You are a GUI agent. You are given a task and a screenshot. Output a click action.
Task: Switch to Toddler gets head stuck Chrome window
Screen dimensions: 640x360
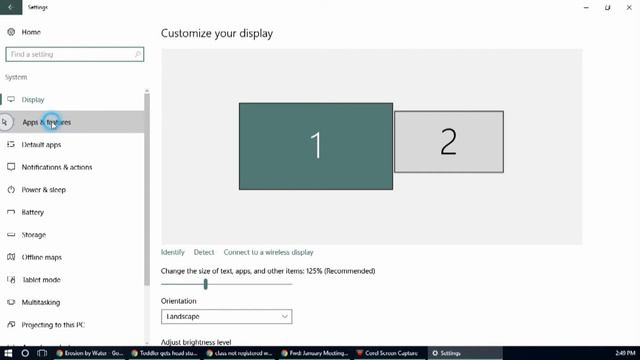(165, 353)
